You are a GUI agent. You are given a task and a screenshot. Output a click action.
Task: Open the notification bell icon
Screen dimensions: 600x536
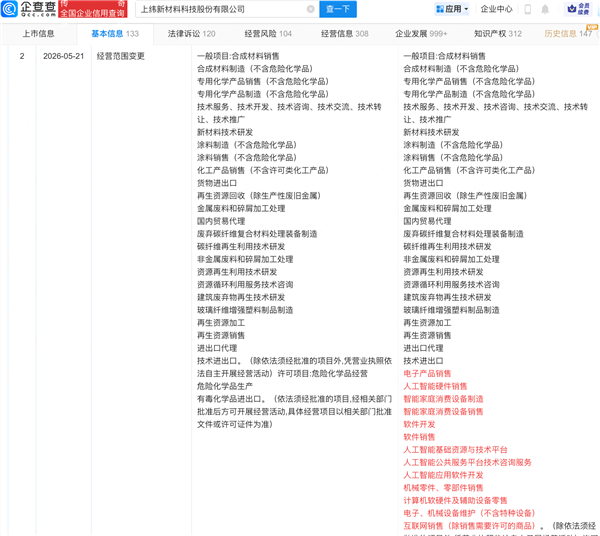pyautogui.click(x=545, y=9)
